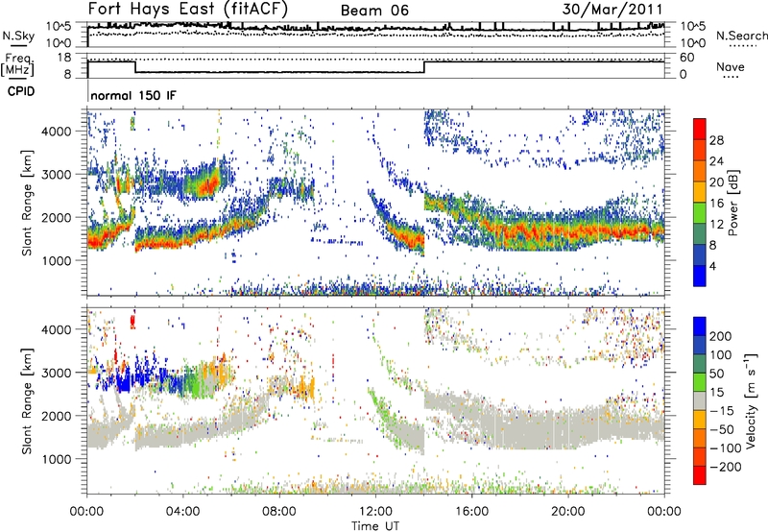768x532 pixels.
Task: Click the 'Fort Hays East (fitACF)' title
Action: [x=187, y=10]
